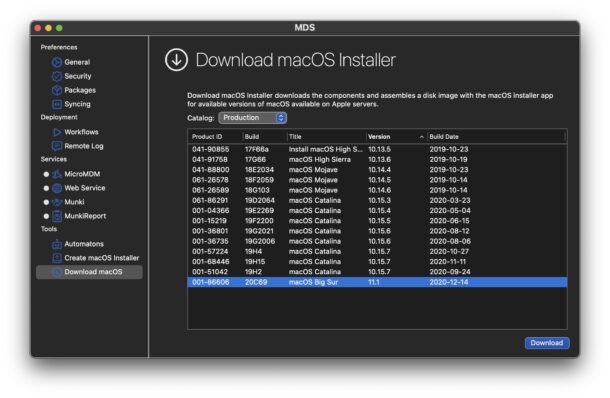The width and height of the screenshot is (610, 398).
Task: Open Create macOS Installer tool
Action: tap(102, 258)
